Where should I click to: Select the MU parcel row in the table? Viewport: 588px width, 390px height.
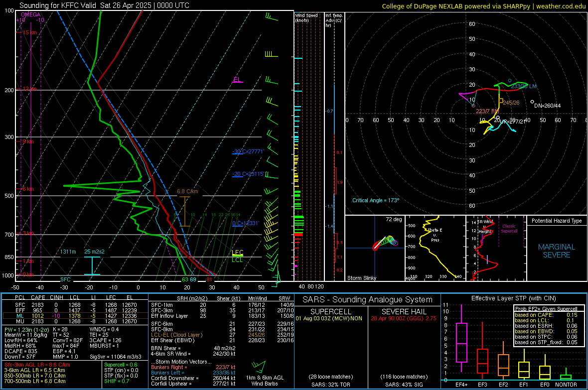coord(75,321)
